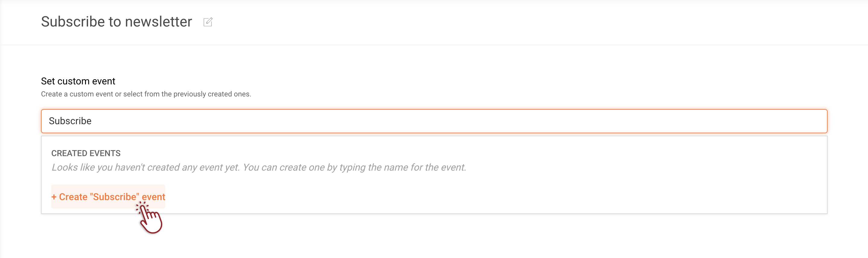
Task: Click the edit pencil icon beside the title
Action: point(208,22)
